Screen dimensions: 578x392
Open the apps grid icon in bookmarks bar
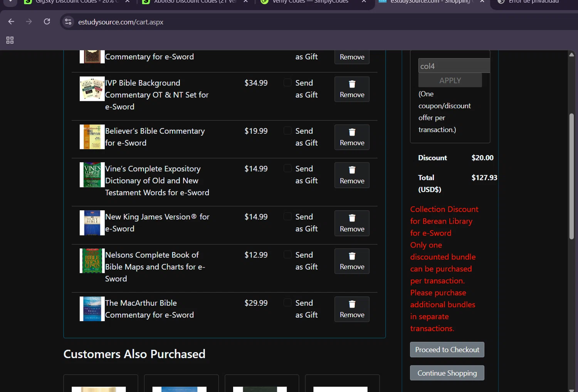[10, 40]
